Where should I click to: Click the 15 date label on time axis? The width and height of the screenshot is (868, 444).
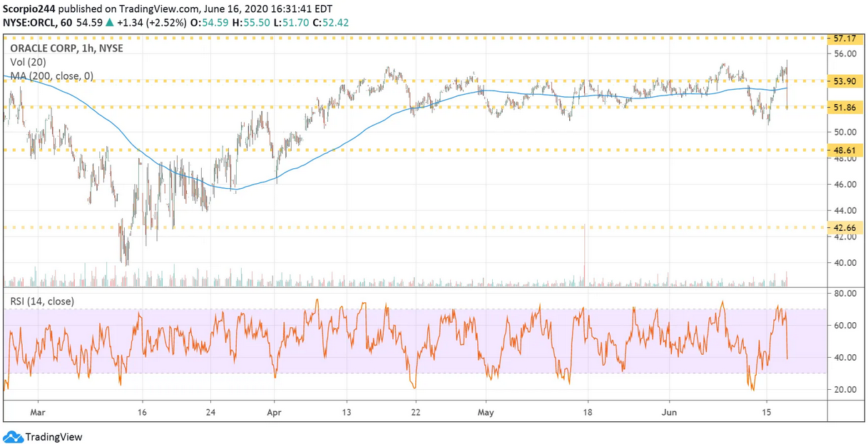(x=767, y=413)
